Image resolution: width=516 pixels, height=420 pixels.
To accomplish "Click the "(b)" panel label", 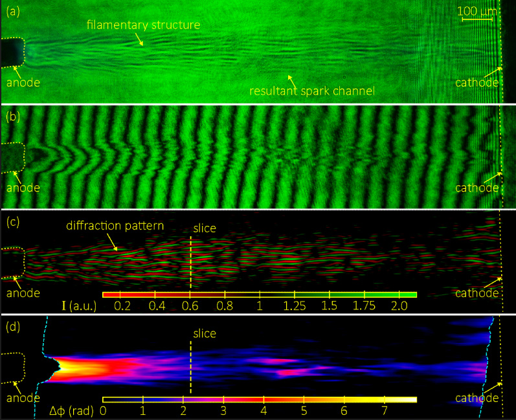I will [13, 116].
